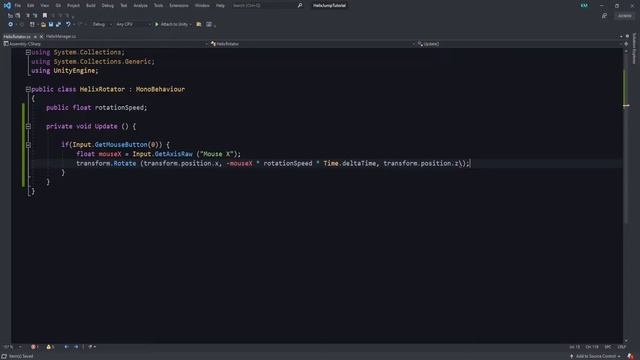Collapse the using directives block
This screenshot has width=640, height=360.
click(x=28, y=52)
